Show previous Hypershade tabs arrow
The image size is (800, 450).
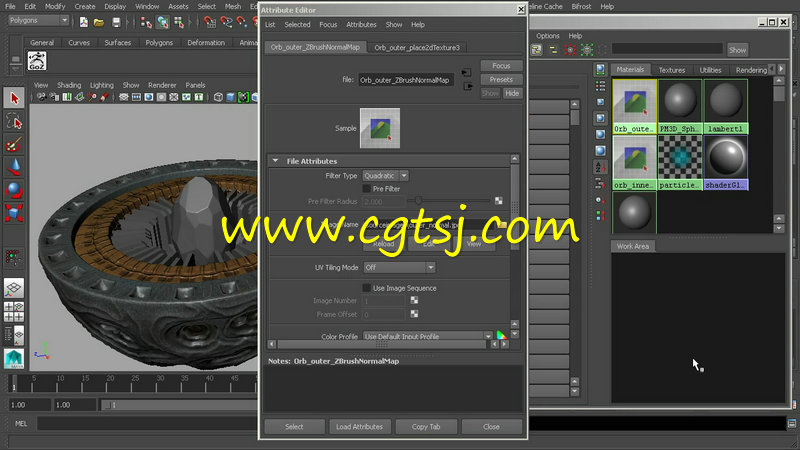(x=772, y=68)
